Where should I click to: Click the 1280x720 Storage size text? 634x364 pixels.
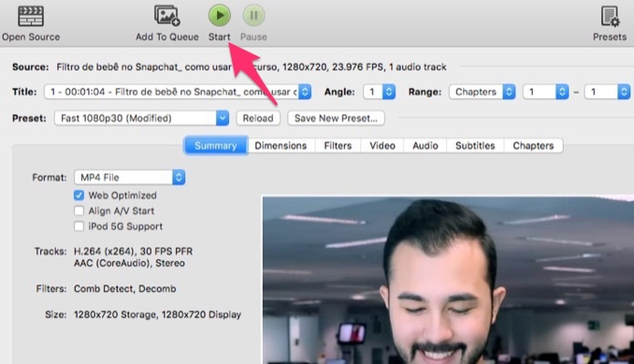(x=115, y=314)
